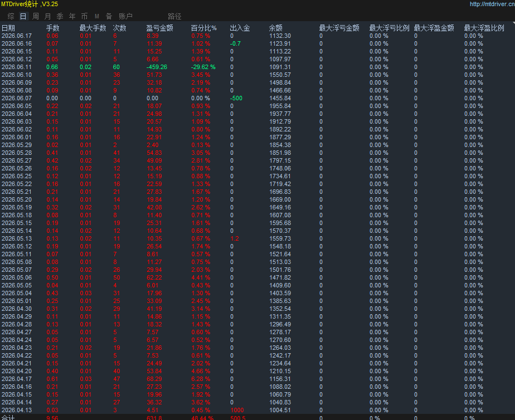Viewport: 515px width, 420px height.
Task: Click the 最大浮亏金额 column header
Action: pyautogui.click(x=339, y=28)
